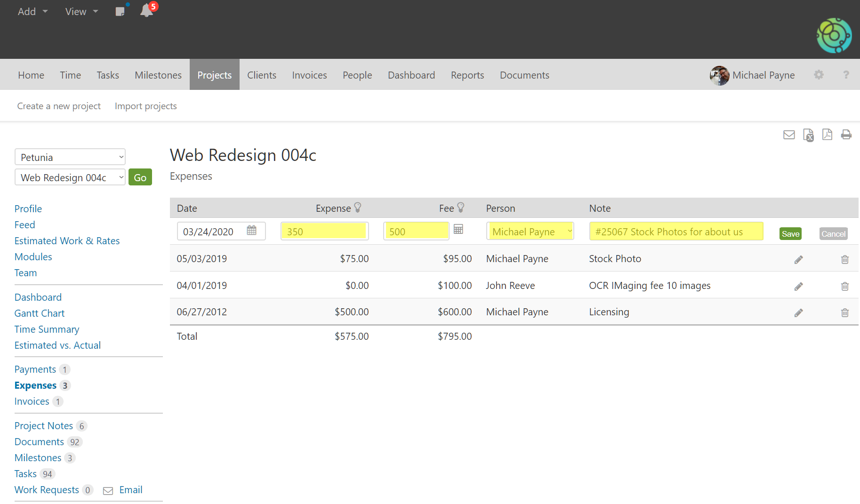Edit the Stock Photo expense

[798, 260]
